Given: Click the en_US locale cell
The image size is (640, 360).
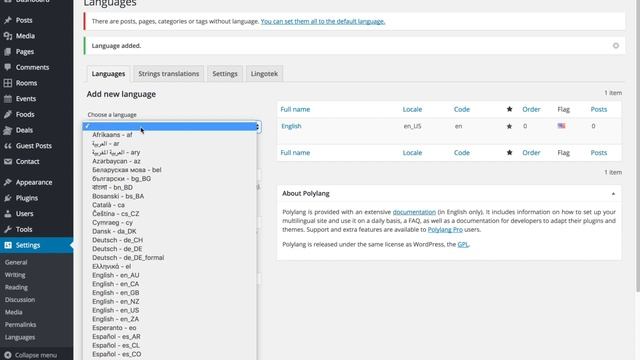Looking at the screenshot, I should click(412, 126).
